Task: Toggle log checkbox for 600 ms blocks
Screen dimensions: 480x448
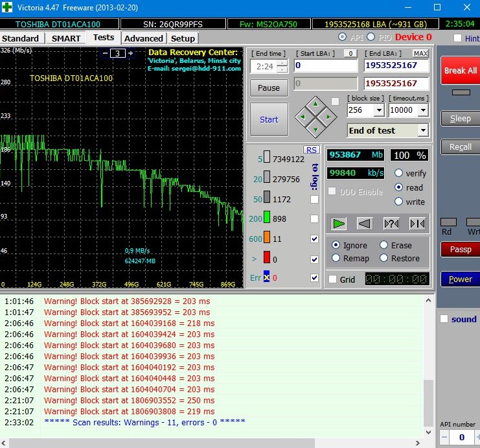Action: pos(314,239)
